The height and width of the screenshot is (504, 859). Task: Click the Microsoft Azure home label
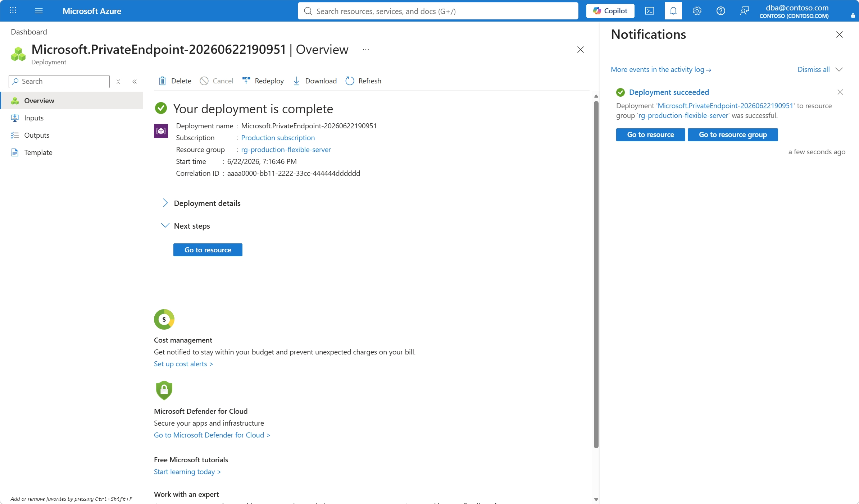92,11
